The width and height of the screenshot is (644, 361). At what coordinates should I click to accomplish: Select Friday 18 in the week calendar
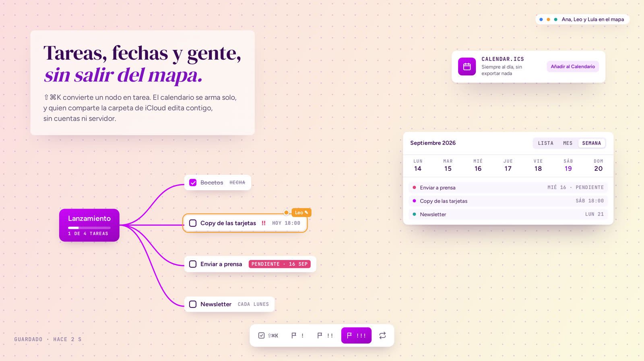[538, 165]
